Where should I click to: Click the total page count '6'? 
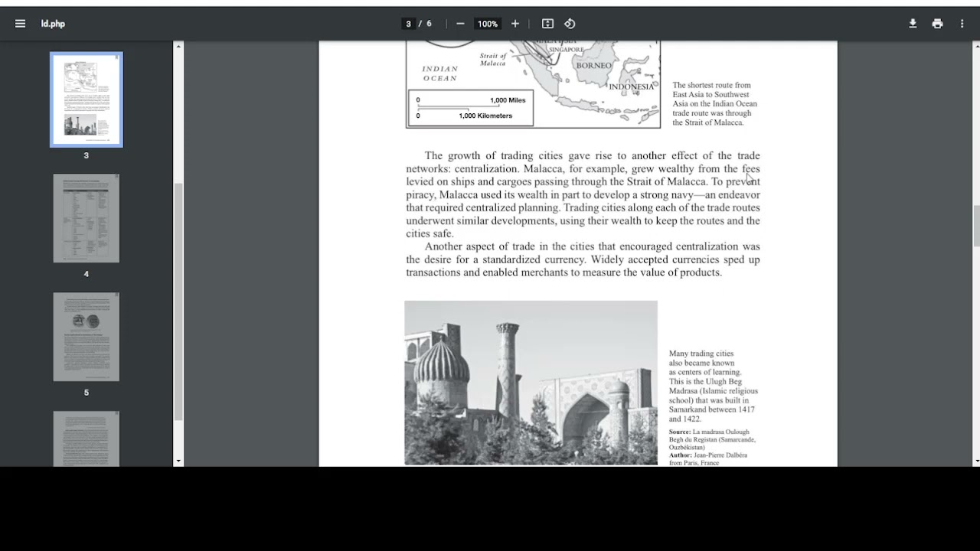click(x=429, y=24)
